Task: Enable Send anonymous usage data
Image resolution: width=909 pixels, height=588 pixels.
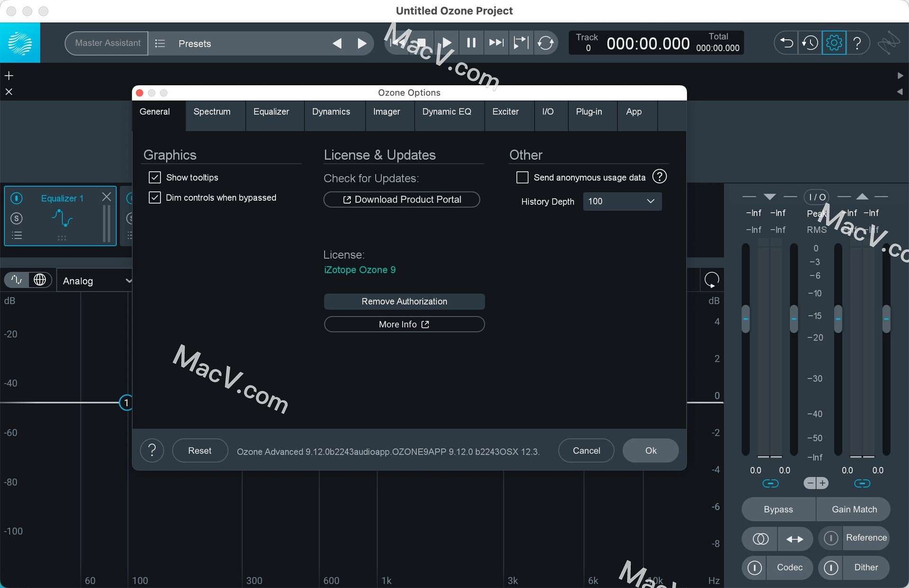Action: point(522,178)
